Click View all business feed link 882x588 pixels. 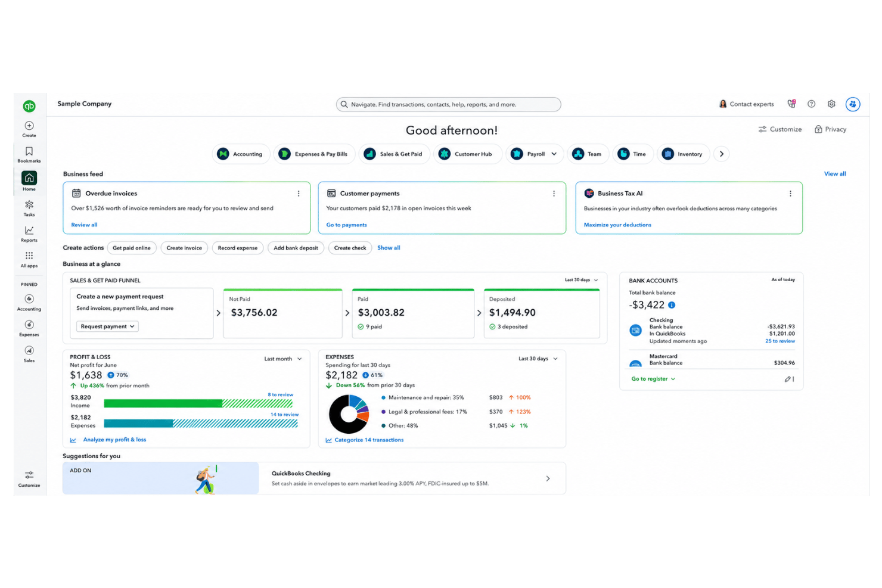pos(835,174)
